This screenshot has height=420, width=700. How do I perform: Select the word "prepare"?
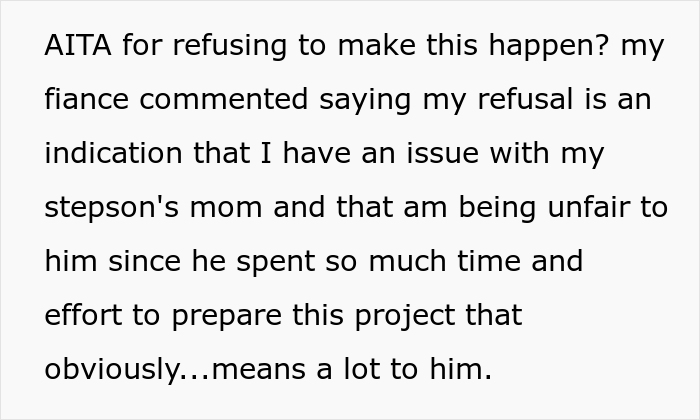pos(227,316)
